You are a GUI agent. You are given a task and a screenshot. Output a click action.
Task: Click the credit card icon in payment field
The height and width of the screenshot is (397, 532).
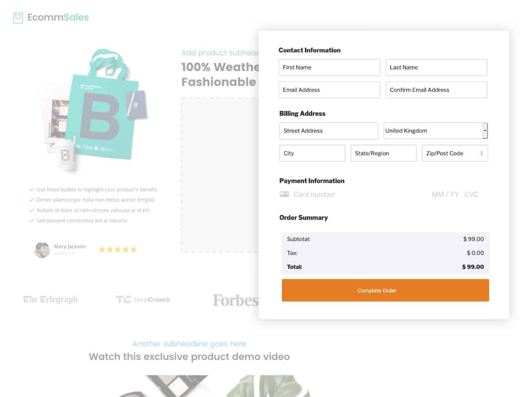[284, 194]
